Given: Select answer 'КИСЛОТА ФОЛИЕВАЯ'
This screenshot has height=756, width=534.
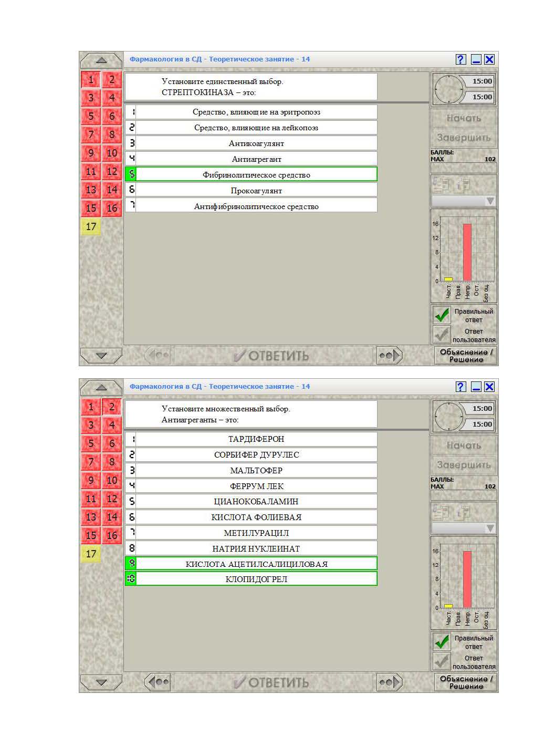Looking at the screenshot, I should pyautogui.click(x=251, y=517).
